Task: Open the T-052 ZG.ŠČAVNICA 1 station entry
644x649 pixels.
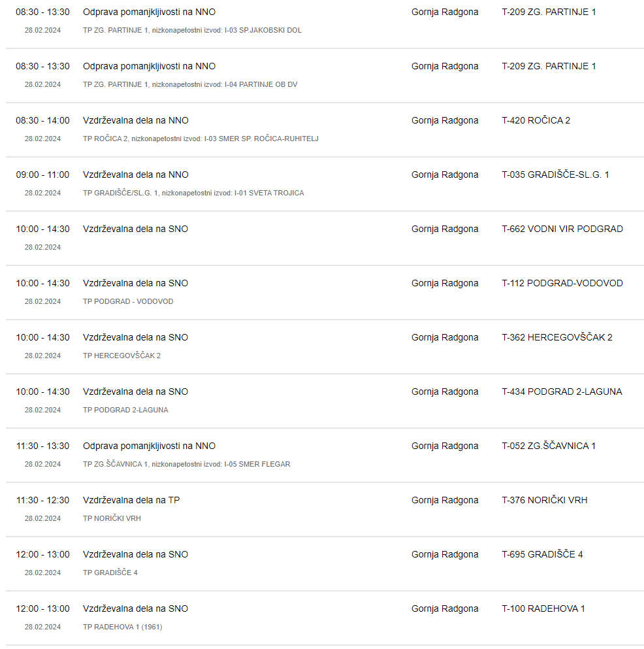Action: pyautogui.click(x=549, y=446)
